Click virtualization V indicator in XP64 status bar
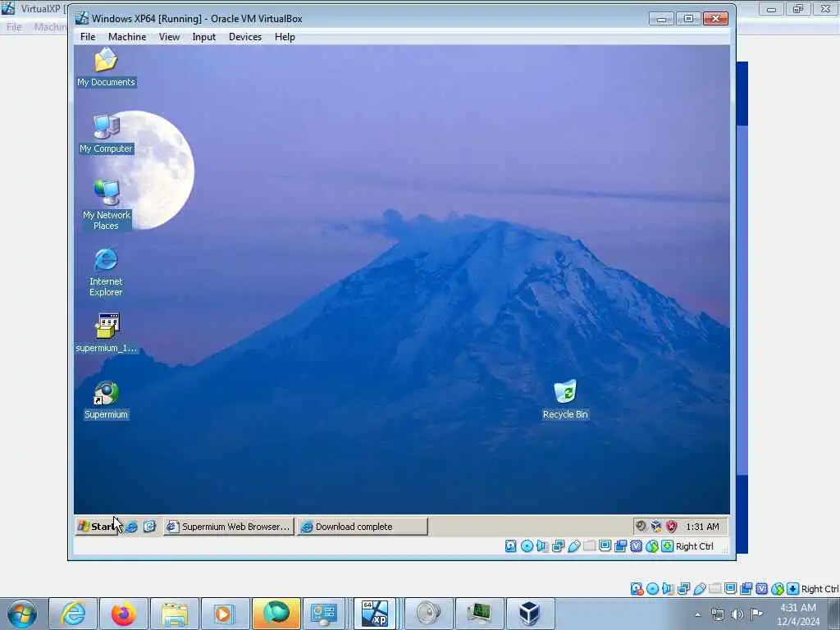Screen dimensions: 840x630 pyautogui.click(x=637, y=546)
